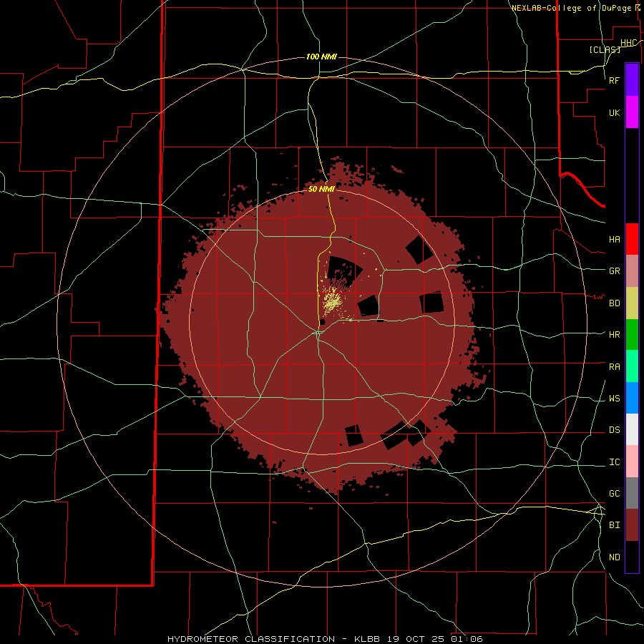644x644 pixels.
Task: Click the RF legend label
Action: (614, 80)
